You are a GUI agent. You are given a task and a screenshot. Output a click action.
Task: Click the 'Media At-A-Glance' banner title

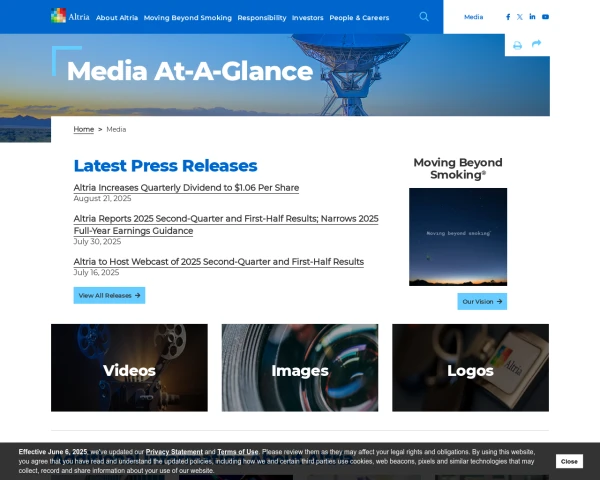pos(190,71)
